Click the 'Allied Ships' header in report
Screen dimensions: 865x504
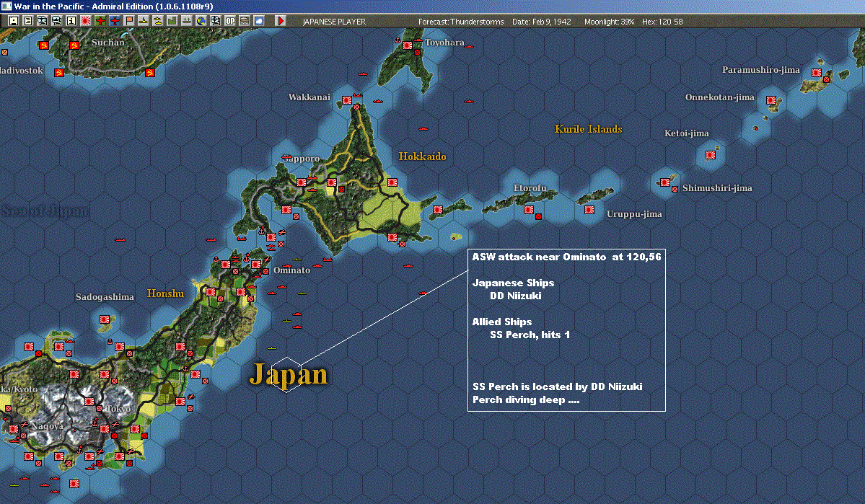(x=502, y=322)
